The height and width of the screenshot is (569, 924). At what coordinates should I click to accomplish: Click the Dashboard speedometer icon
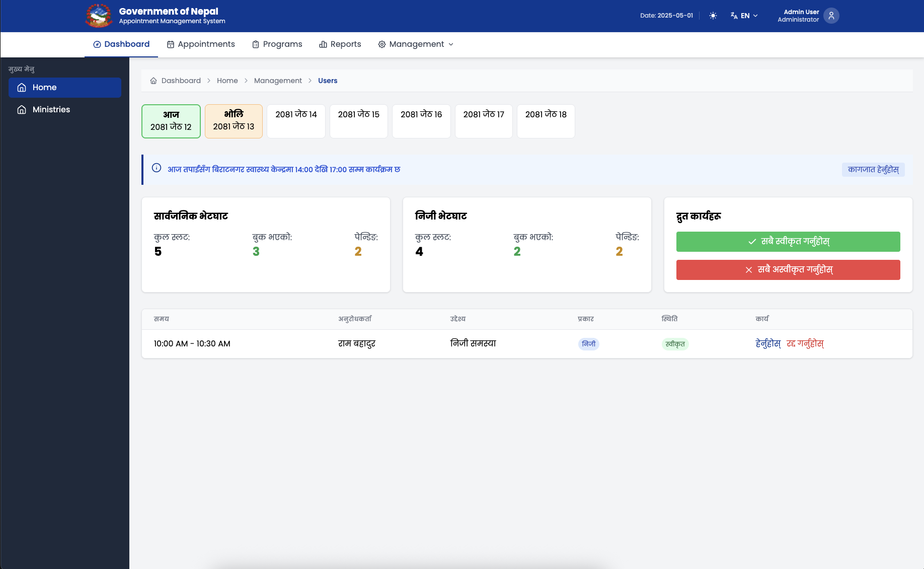coord(97,44)
